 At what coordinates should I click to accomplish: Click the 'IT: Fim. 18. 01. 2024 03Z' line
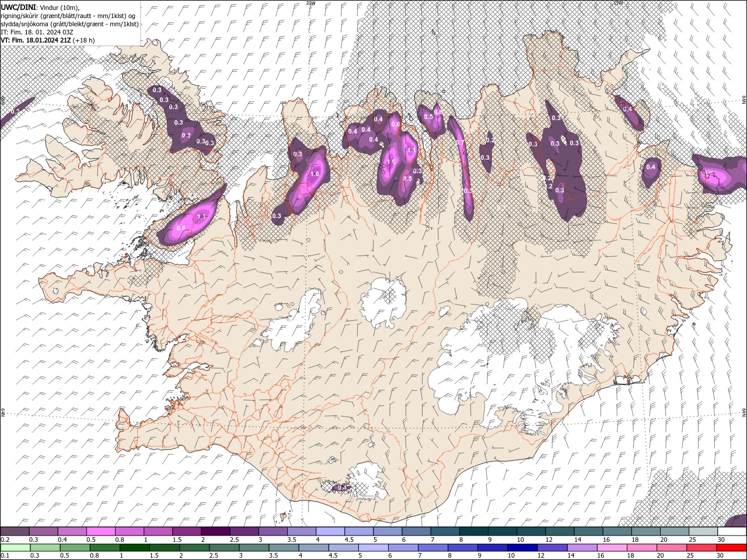37,32
